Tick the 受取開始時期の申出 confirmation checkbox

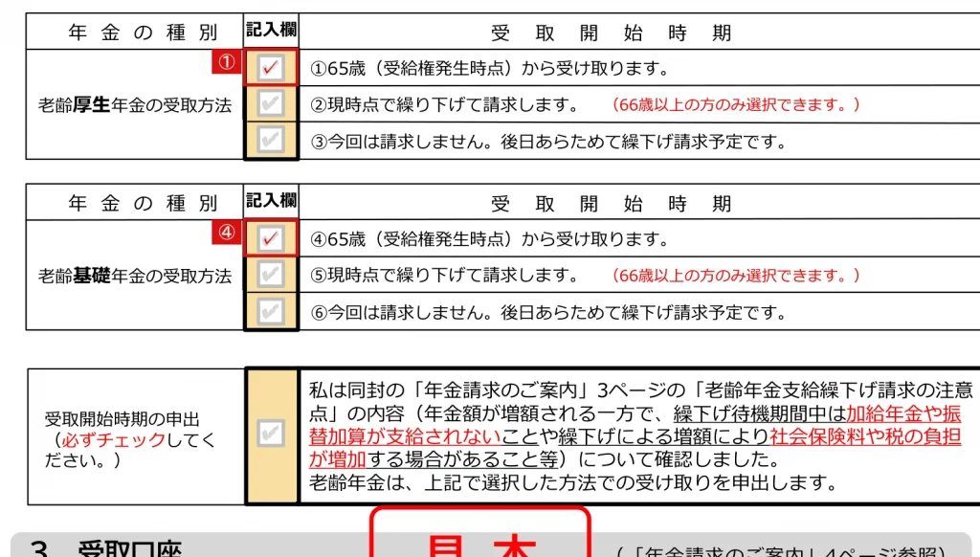(270, 434)
